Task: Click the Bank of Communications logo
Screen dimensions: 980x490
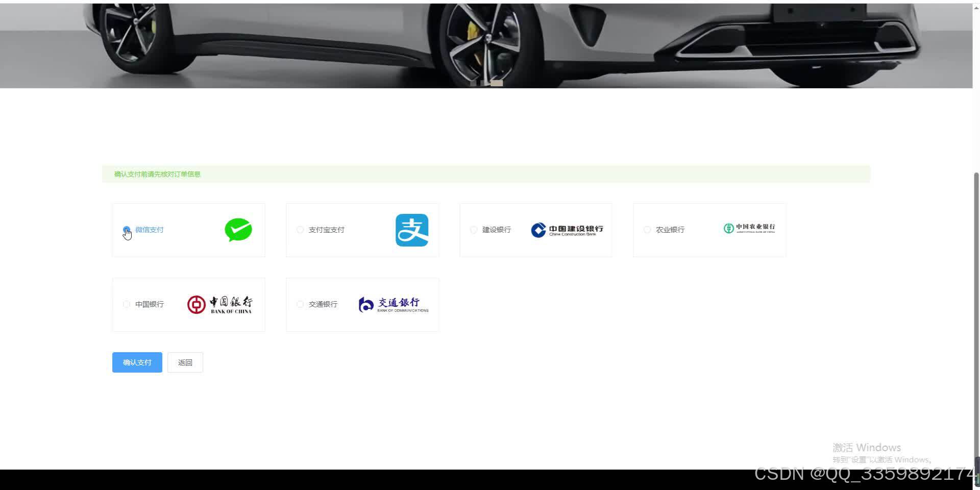Action: click(x=394, y=305)
